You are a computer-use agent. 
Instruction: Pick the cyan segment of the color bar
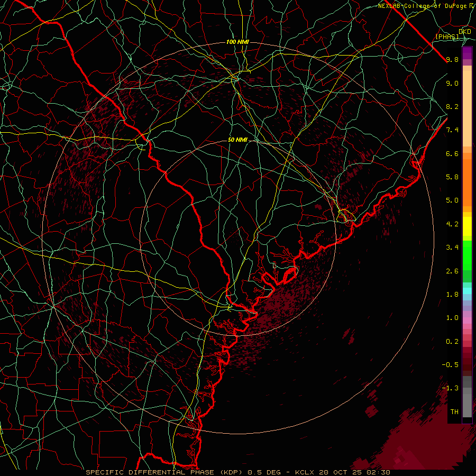coord(467,290)
